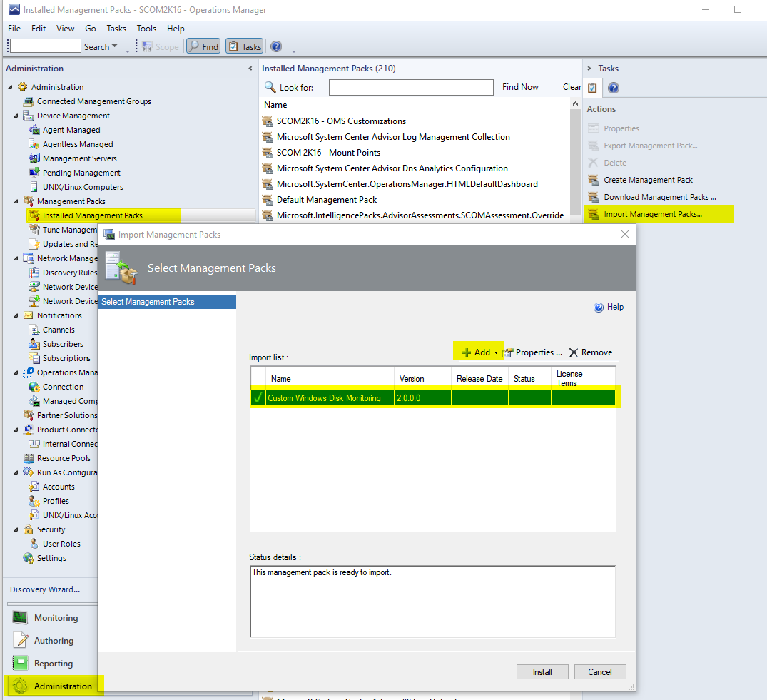Screen dimensions: 767x700
Task: Select Installed Management Packs tree item
Action: pos(93,215)
